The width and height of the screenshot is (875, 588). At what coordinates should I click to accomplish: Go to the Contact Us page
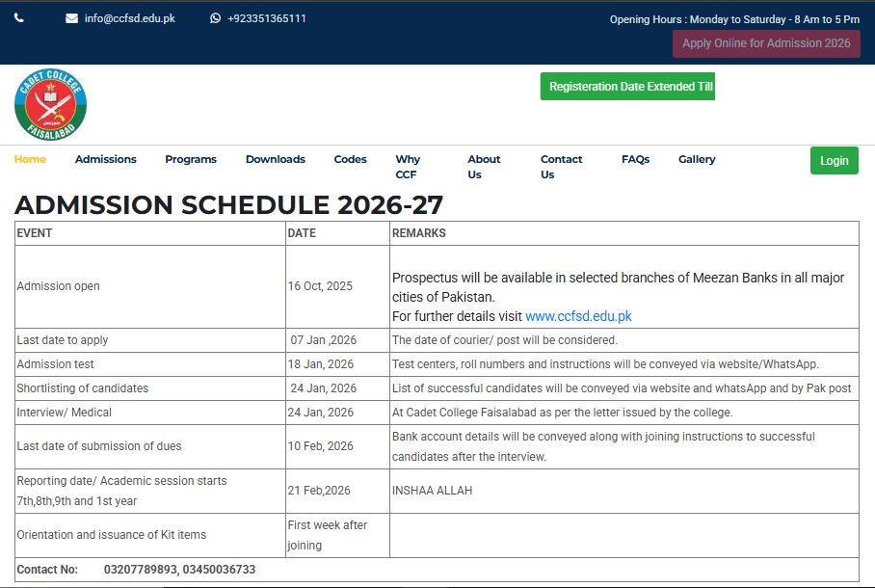561,167
